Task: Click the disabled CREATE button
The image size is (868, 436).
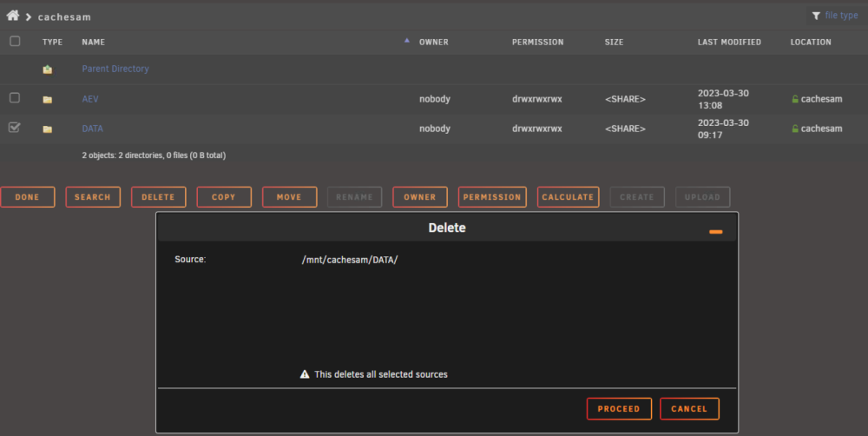Action: pos(637,196)
